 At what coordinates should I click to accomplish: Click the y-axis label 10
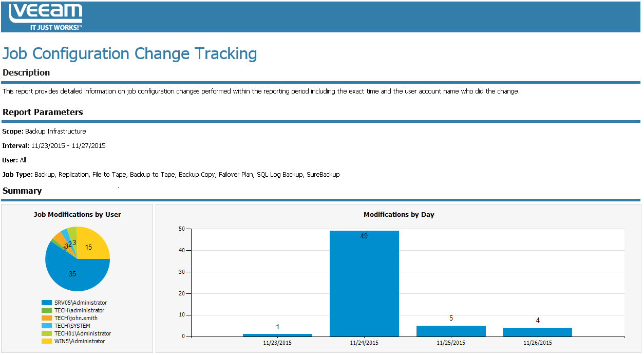point(182,315)
